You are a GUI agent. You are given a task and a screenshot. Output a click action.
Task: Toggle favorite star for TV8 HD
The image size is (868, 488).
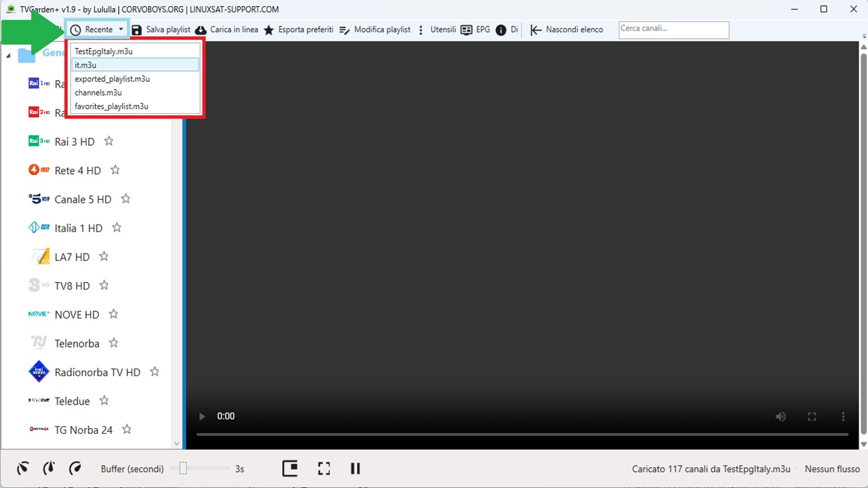click(x=104, y=285)
